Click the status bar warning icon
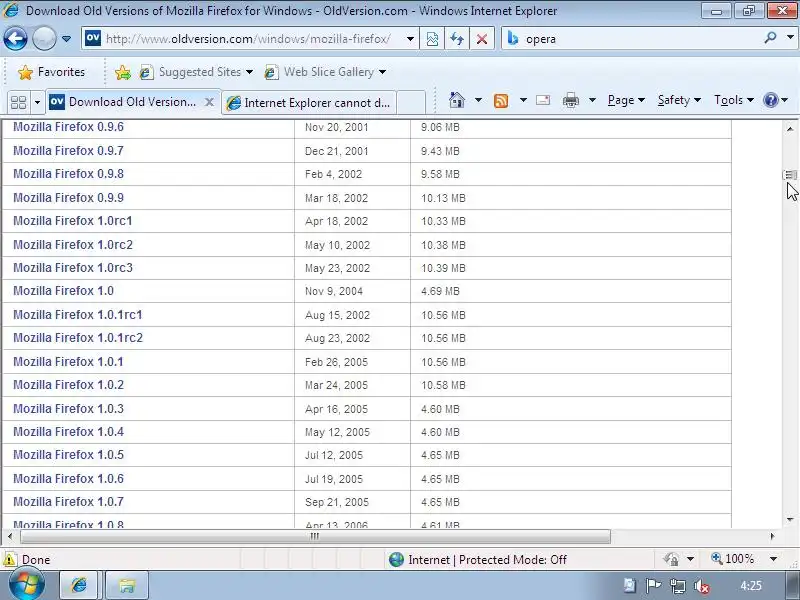 [9, 560]
